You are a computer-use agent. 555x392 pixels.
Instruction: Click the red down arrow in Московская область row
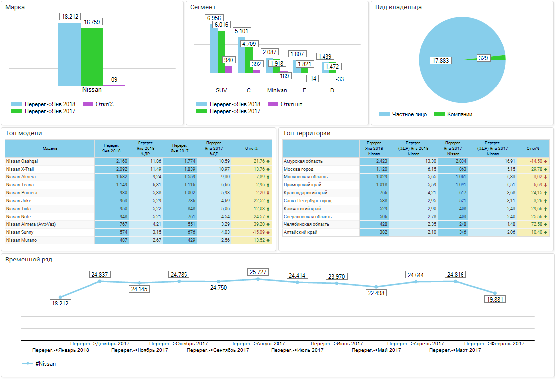tap(546, 177)
